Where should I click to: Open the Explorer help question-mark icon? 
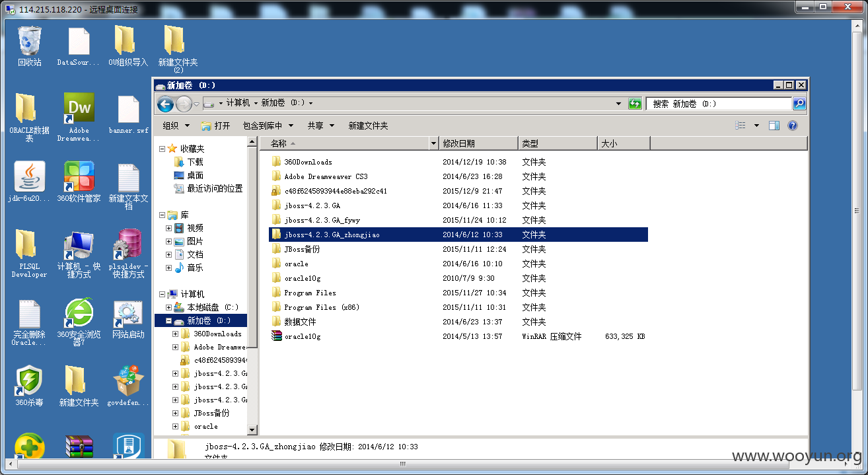[793, 126]
